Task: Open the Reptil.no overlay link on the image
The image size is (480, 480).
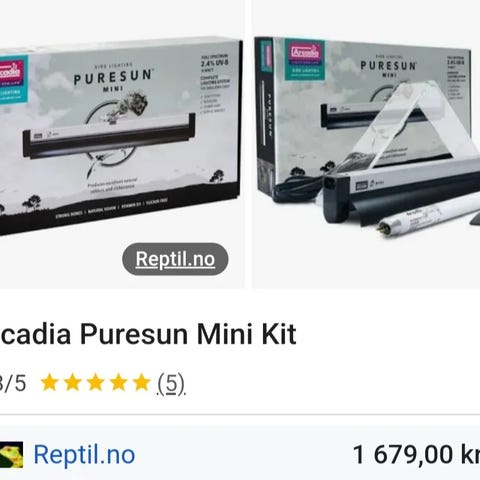Action: [x=175, y=259]
